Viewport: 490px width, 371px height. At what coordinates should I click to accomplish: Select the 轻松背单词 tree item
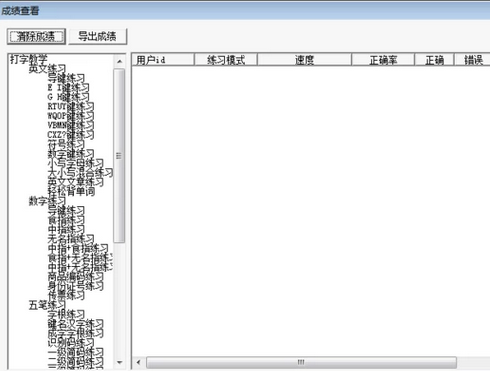point(71,191)
